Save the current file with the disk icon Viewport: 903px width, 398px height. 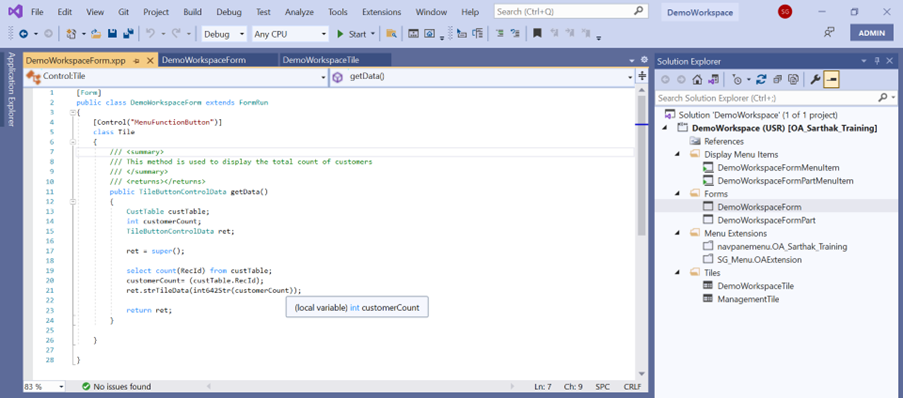click(x=113, y=34)
